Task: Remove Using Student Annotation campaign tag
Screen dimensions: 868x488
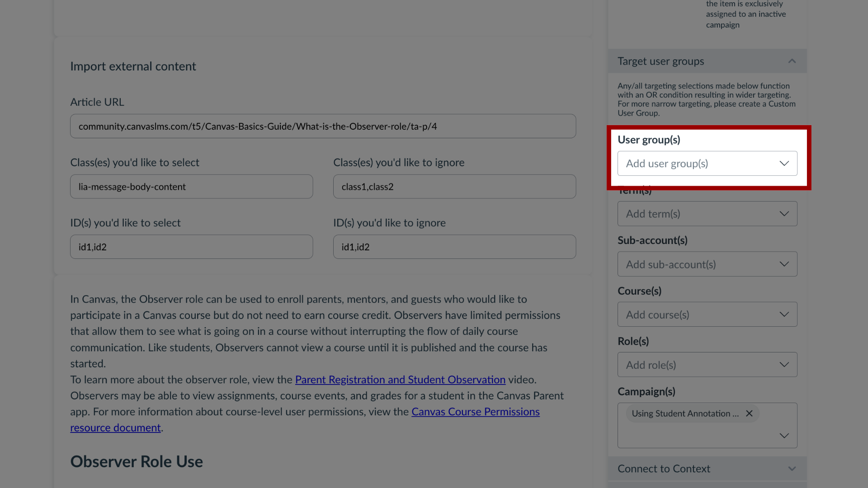Action: click(750, 413)
